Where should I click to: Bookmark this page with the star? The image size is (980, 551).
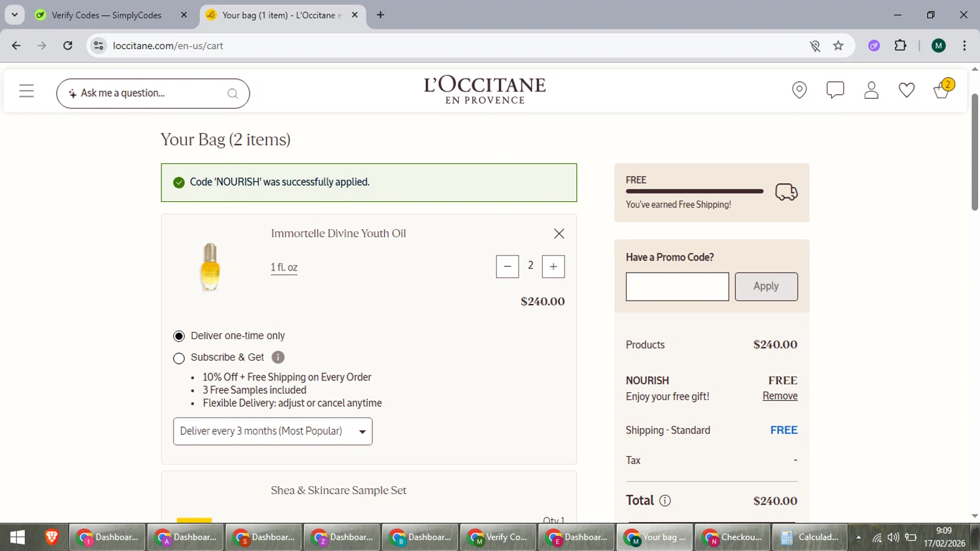838,46
